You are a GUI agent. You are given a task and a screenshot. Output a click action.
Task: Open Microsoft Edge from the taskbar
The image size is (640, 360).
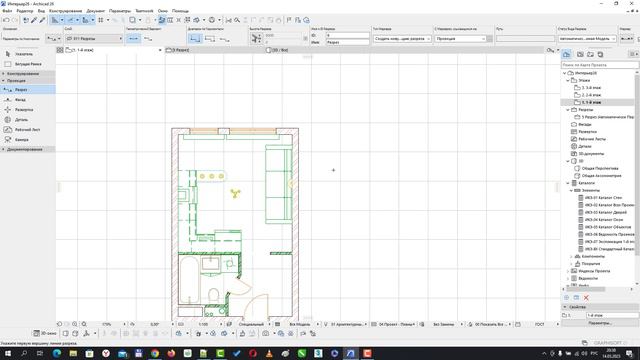[x=57, y=353]
